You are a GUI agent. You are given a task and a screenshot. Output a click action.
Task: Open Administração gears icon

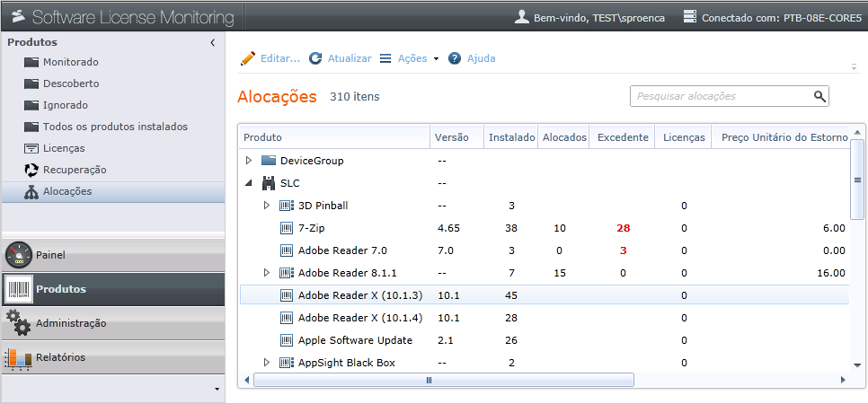(x=18, y=322)
